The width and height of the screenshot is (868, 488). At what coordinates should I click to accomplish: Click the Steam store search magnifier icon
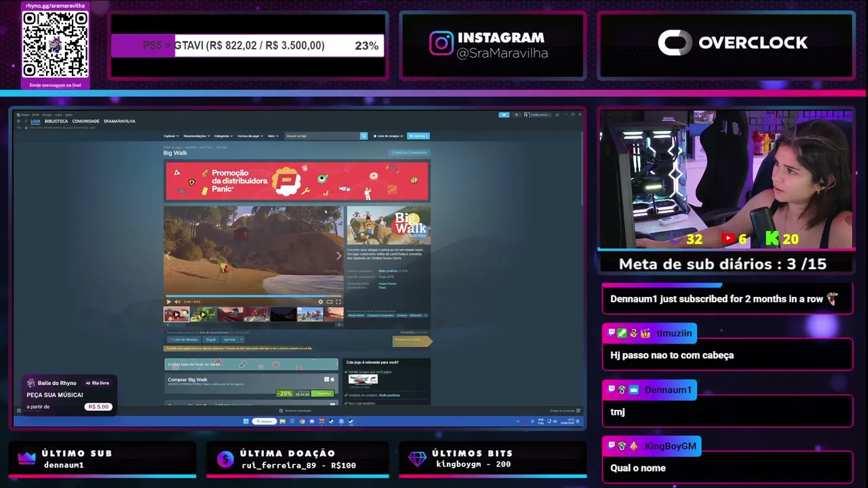pyautogui.click(x=363, y=136)
